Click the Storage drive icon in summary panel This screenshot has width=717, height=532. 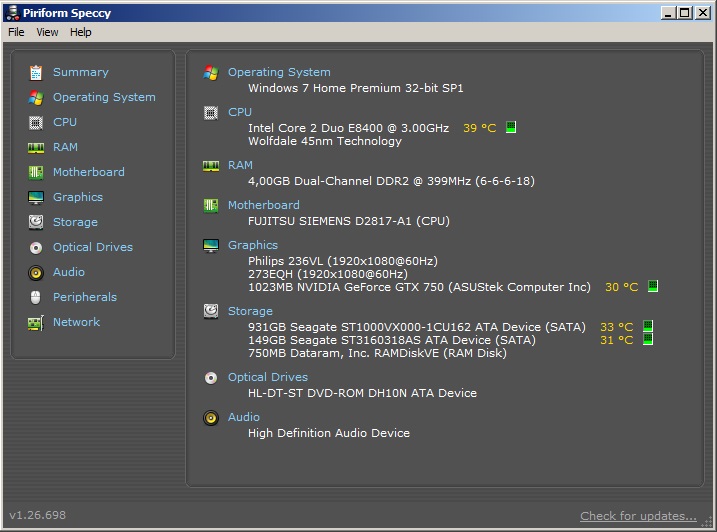pyautogui.click(x=211, y=311)
